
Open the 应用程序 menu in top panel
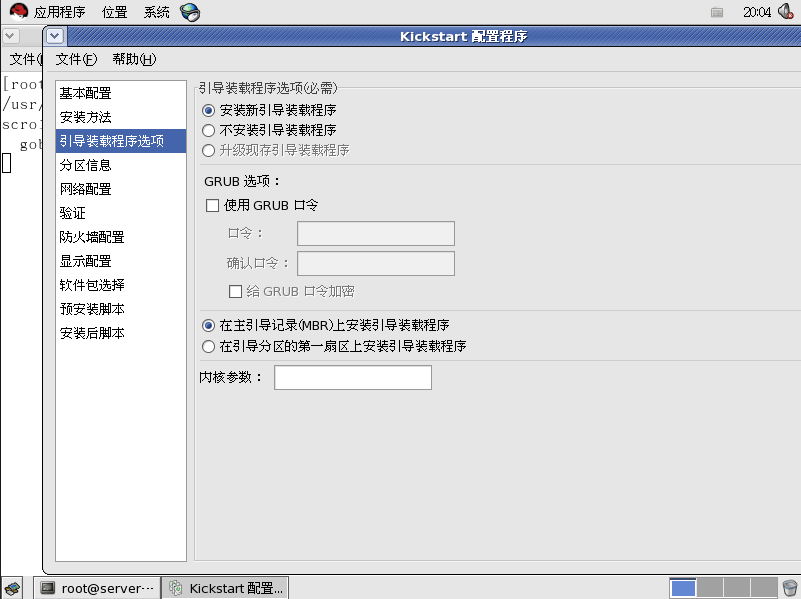point(59,12)
